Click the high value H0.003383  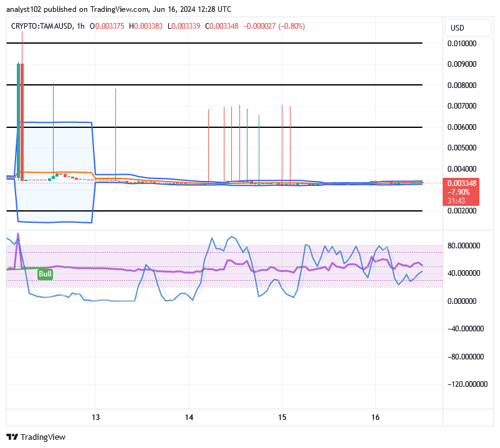coord(146,26)
